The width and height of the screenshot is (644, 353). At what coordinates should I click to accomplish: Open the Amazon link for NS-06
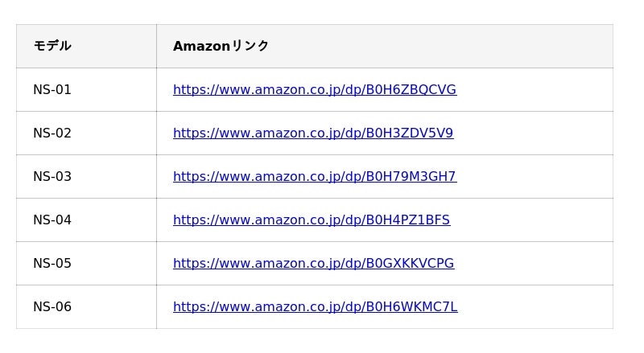click(315, 306)
